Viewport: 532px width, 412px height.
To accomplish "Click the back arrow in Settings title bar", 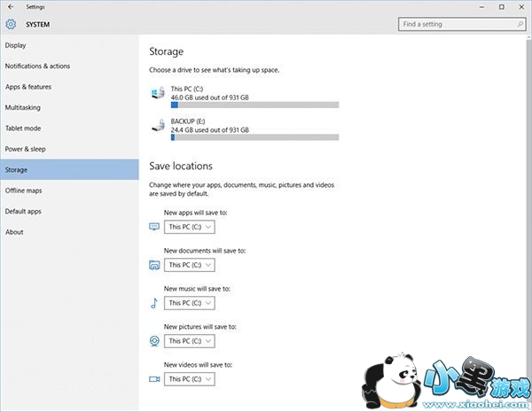I will [11, 7].
